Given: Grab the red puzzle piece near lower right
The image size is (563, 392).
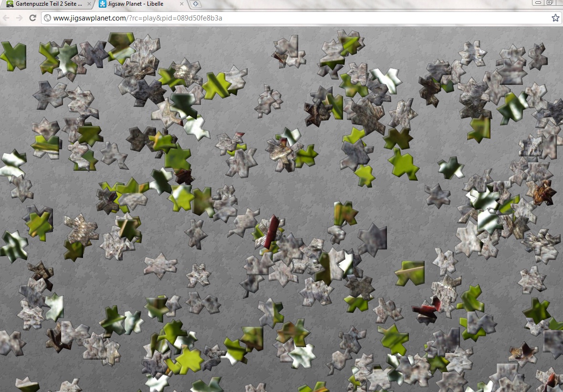Looking at the screenshot, I should tap(425, 308).
